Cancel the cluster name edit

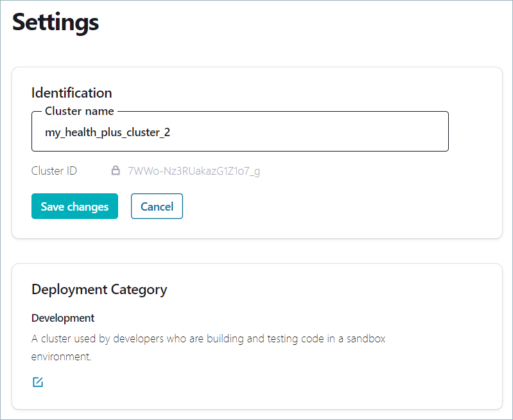click(x=157, y=206)
